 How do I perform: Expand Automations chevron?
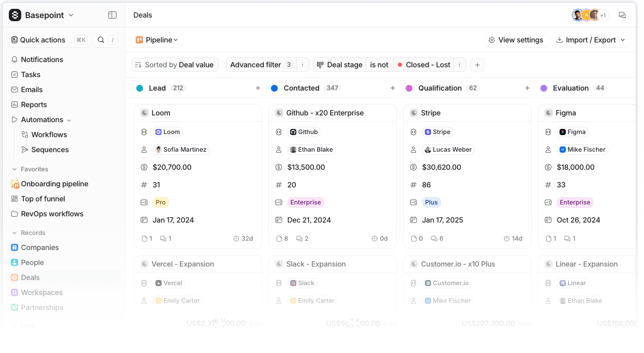pyautogui.click(x=69, y=120)
